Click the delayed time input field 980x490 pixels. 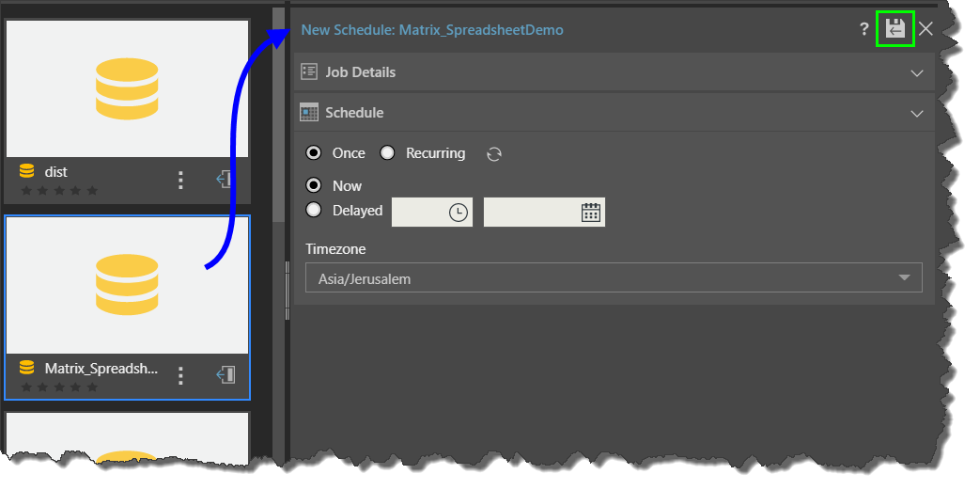(419, 213)
